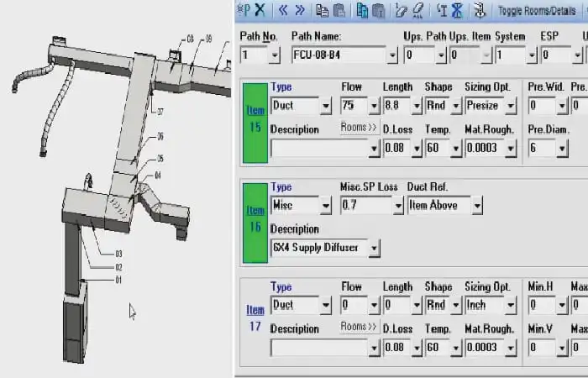Open Item 16 Misc.SP Loss dropdown
This screenshot has height=378, width=588.
click(397, 206)
